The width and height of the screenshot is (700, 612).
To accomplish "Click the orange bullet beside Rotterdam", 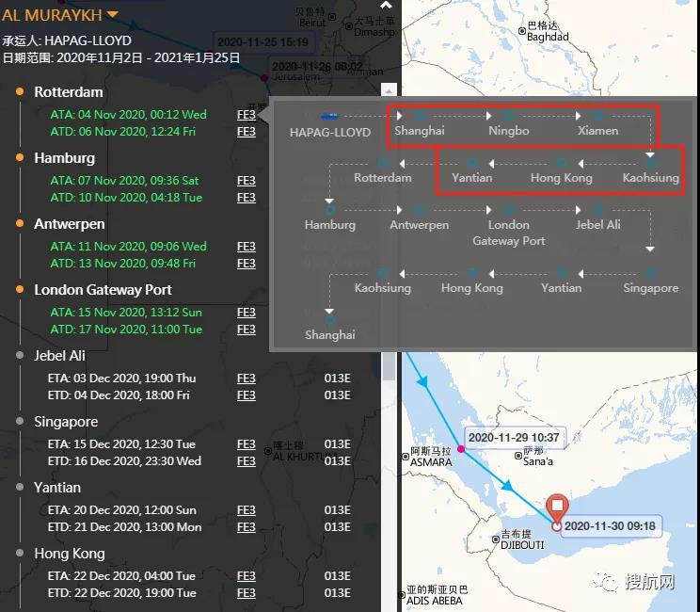I will pyautogui.click(x=20, y=92).
